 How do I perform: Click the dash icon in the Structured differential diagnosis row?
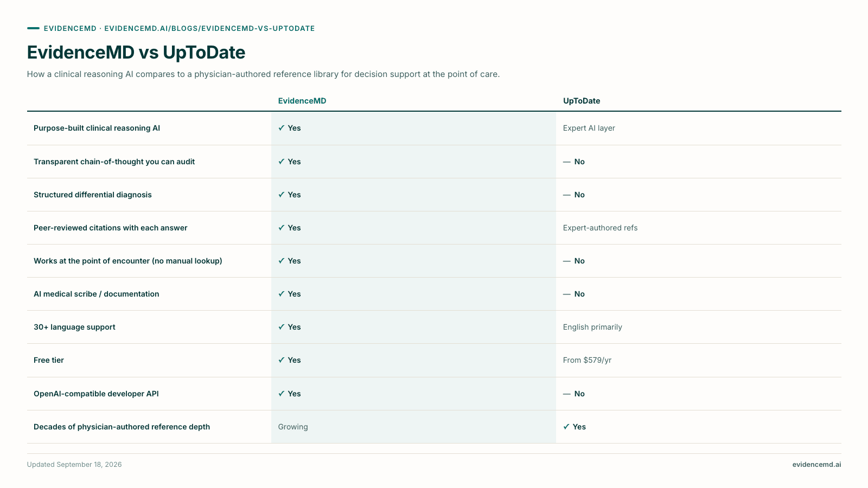click(566, 195)
